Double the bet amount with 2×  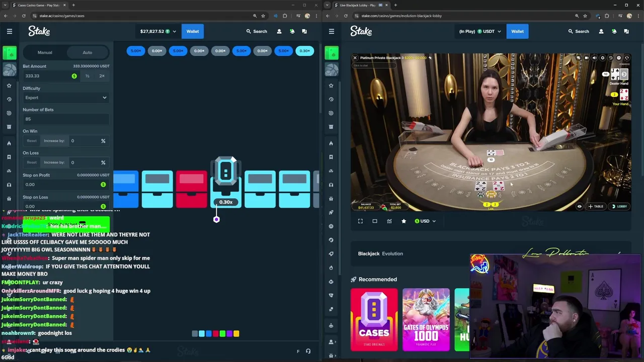102,76
